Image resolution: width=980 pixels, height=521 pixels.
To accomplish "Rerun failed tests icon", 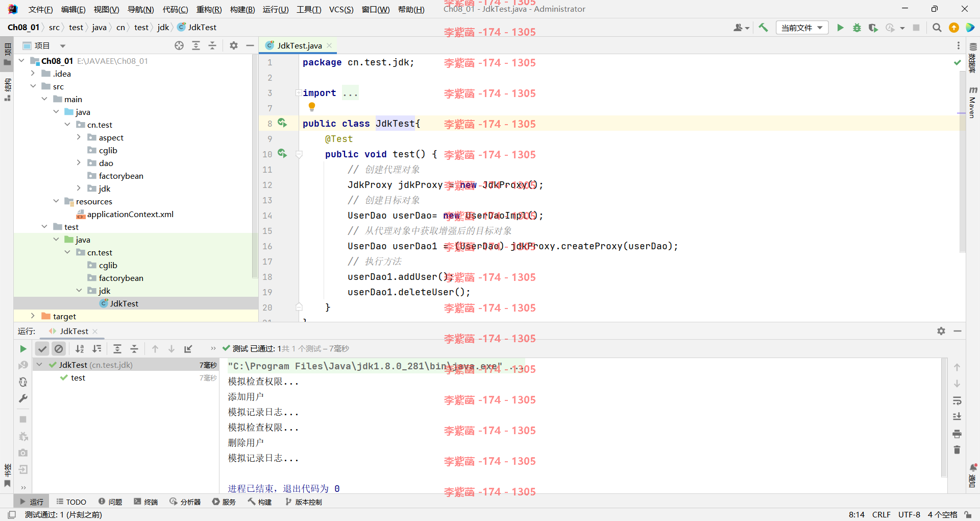I will tap(23, 365).
